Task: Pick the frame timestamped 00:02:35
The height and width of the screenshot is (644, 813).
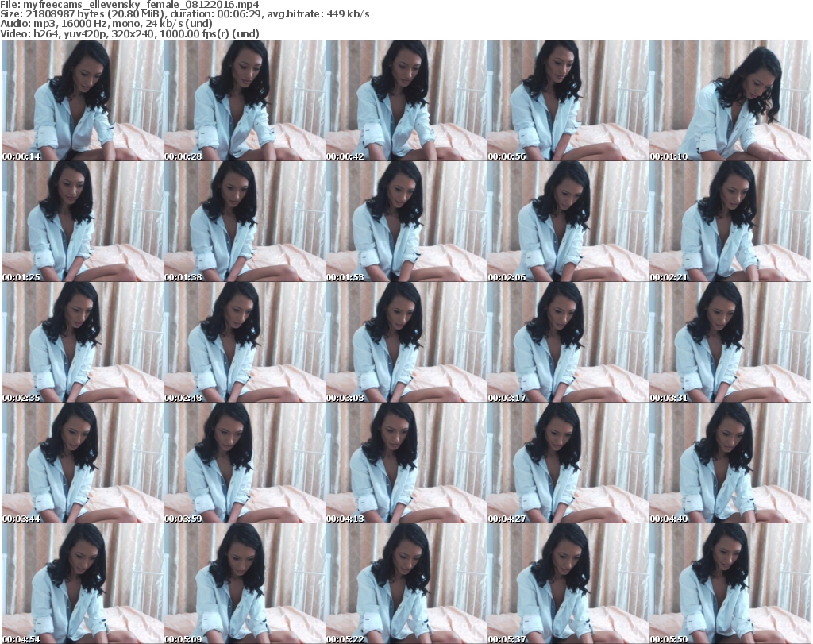Action: [x=83, y=342]
